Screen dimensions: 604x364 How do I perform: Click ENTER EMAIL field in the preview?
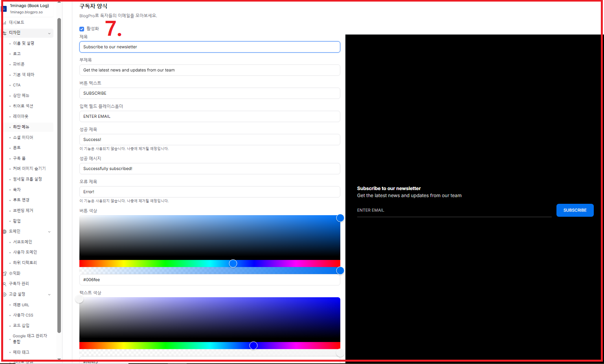coord(454,210)
